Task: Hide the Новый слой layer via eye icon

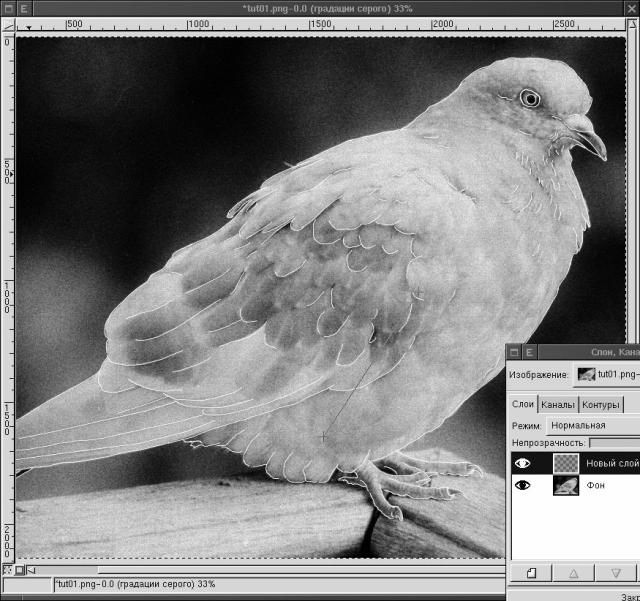Action: tap(522, 463)
